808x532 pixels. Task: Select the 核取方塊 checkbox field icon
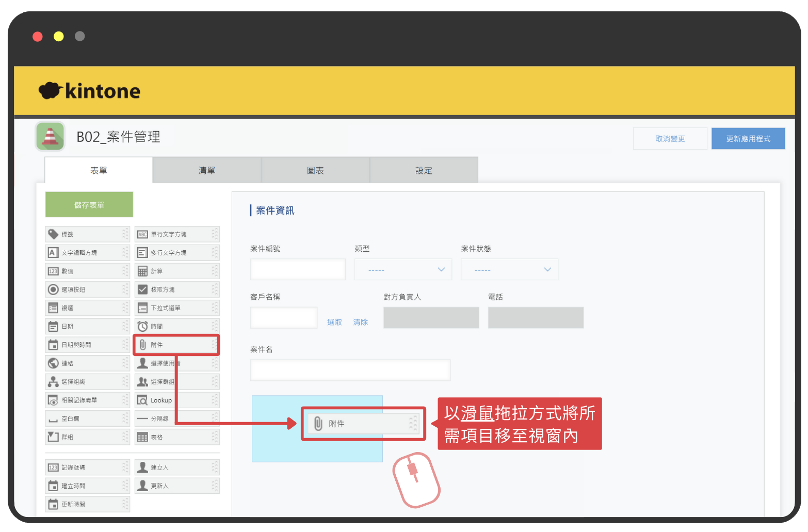pos(142,289)
